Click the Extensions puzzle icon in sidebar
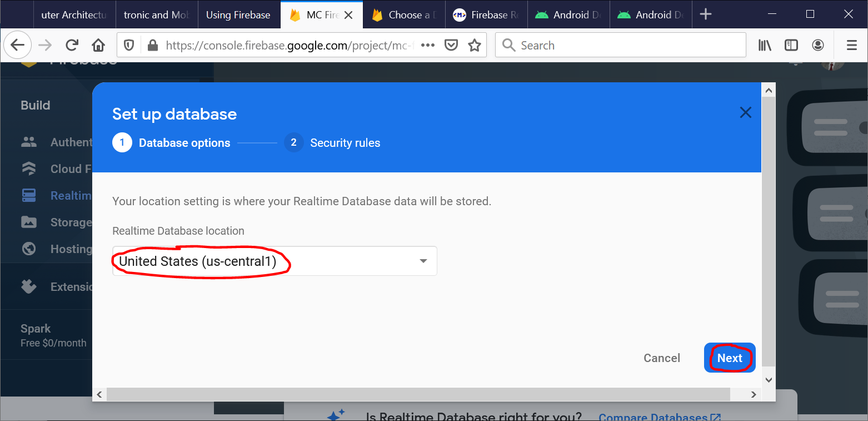The width and height of the screenshot is (868, 421). [x=29, y=287]
